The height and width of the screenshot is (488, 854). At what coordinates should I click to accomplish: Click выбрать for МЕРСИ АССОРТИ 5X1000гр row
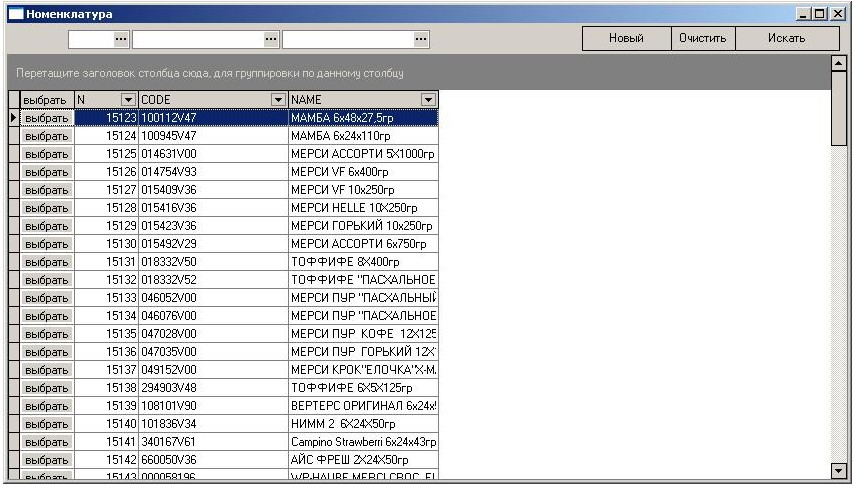tap(46, 154)
